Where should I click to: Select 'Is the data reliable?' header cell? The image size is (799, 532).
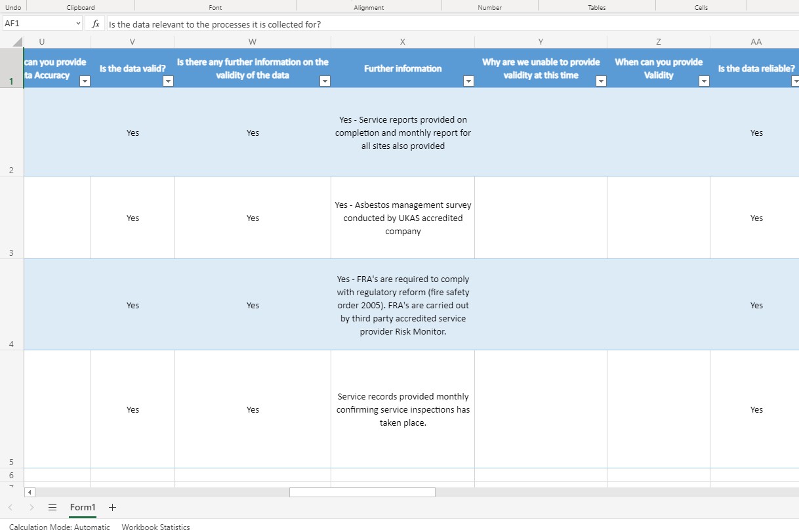(756, 68)
